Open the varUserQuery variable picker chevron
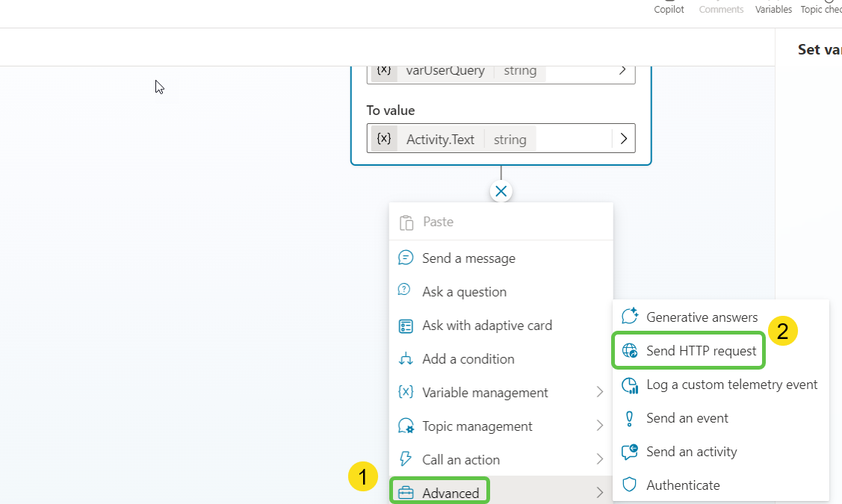The image size is (842, 504). [x=622, y=69]
